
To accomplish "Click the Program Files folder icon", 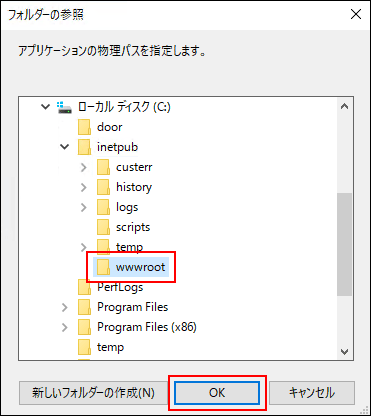I will point(84,307).
